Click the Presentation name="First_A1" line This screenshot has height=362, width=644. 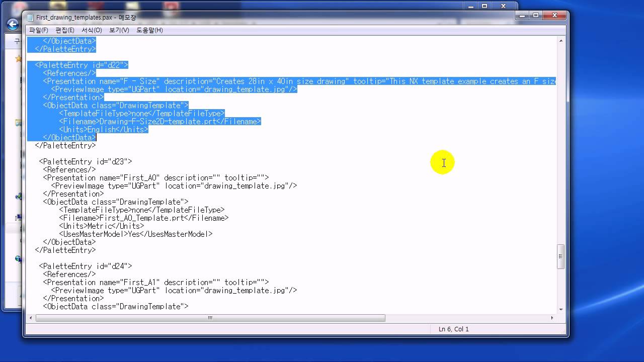point(156,282)
